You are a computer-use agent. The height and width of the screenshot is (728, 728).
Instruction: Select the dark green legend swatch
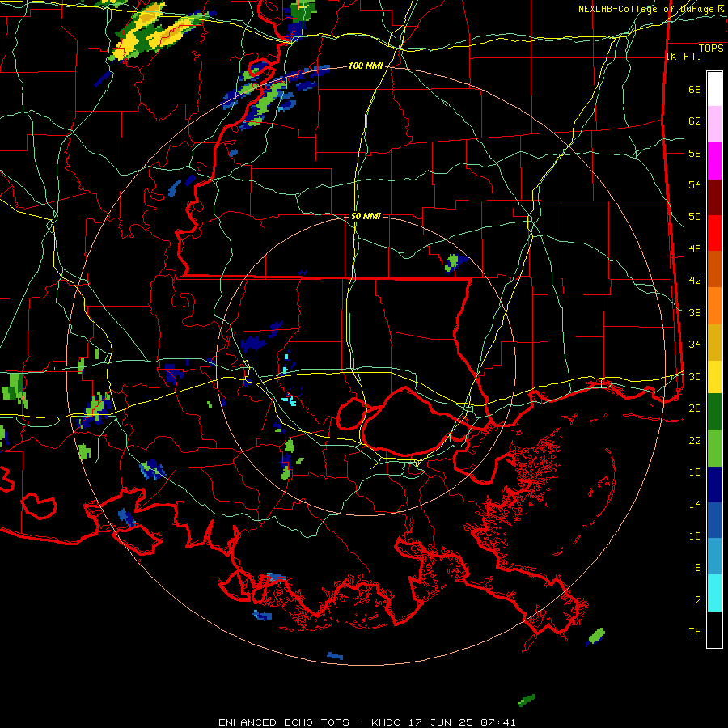pyautogui.click(x=714, y=412)
